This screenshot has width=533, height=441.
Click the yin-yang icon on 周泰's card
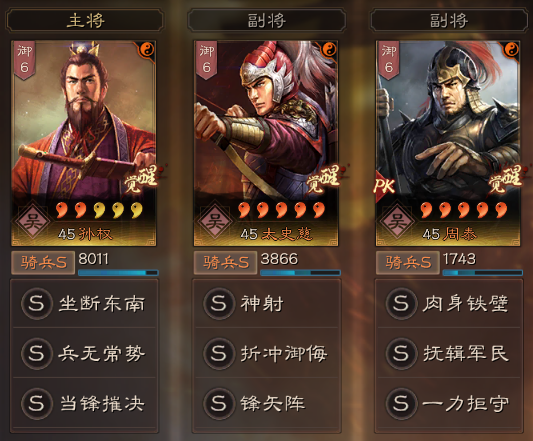pyautogui.click(x=511, y=50)
